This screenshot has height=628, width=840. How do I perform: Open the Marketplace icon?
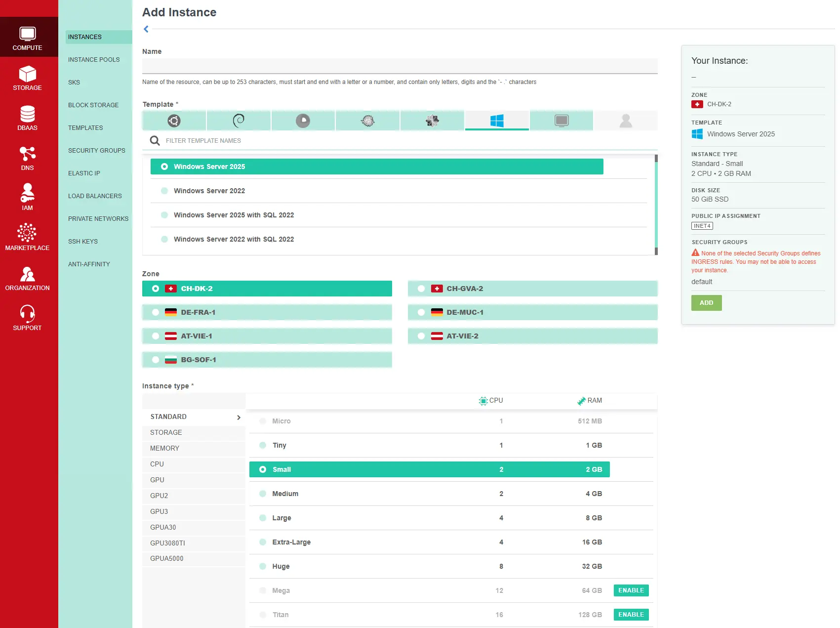[x=27, y=233]
